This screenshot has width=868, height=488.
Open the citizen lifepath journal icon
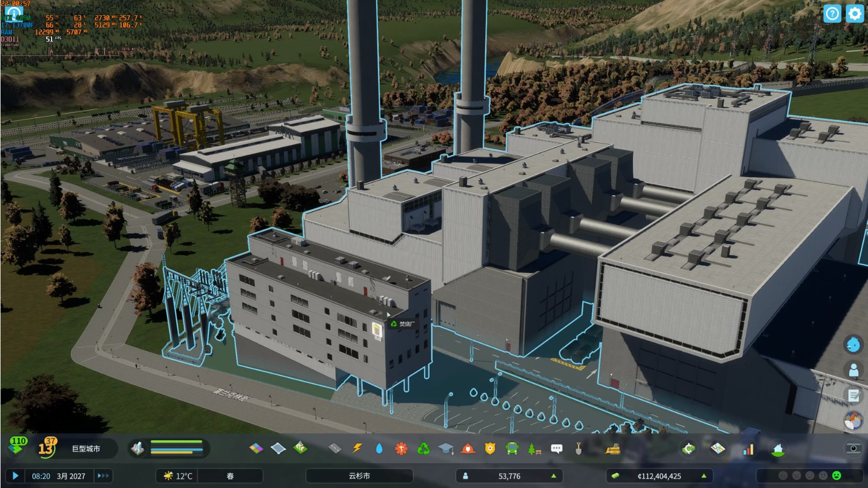click(853, 370)
